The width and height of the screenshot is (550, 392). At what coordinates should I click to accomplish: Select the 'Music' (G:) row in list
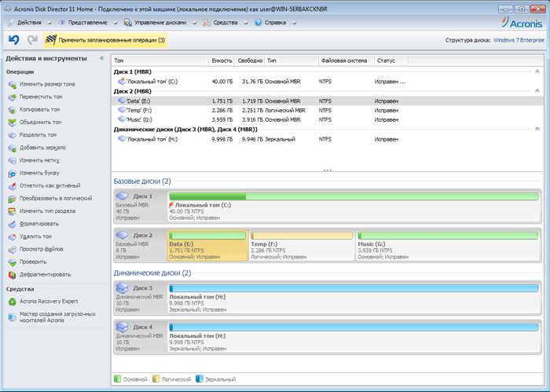[328, 120]
